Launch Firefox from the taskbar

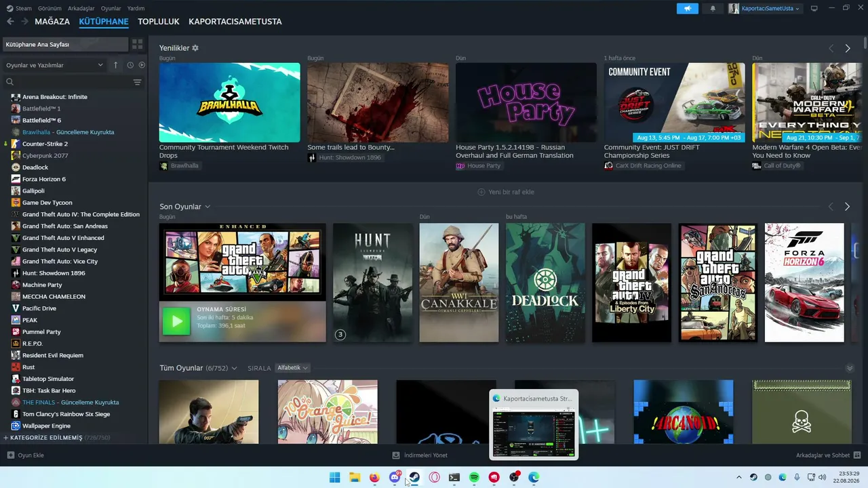point(374,477)
